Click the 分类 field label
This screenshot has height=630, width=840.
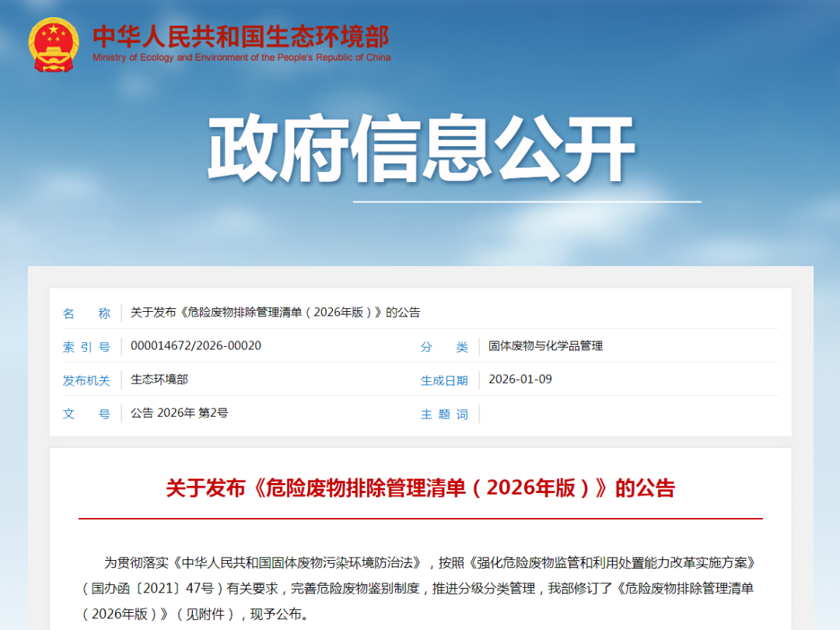tap(444, 347)
